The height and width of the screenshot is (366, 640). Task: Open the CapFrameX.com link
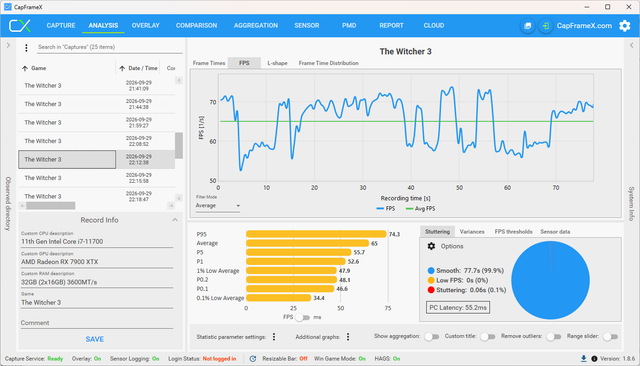(584, 26)
